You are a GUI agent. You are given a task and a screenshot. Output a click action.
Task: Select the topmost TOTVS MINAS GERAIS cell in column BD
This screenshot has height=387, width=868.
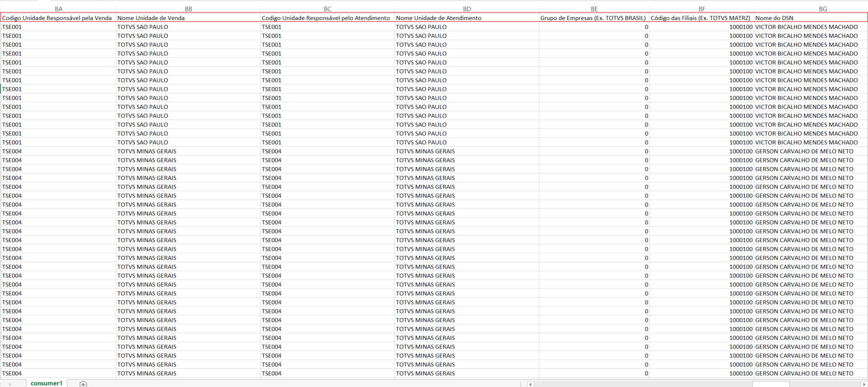tap(467, 151)
